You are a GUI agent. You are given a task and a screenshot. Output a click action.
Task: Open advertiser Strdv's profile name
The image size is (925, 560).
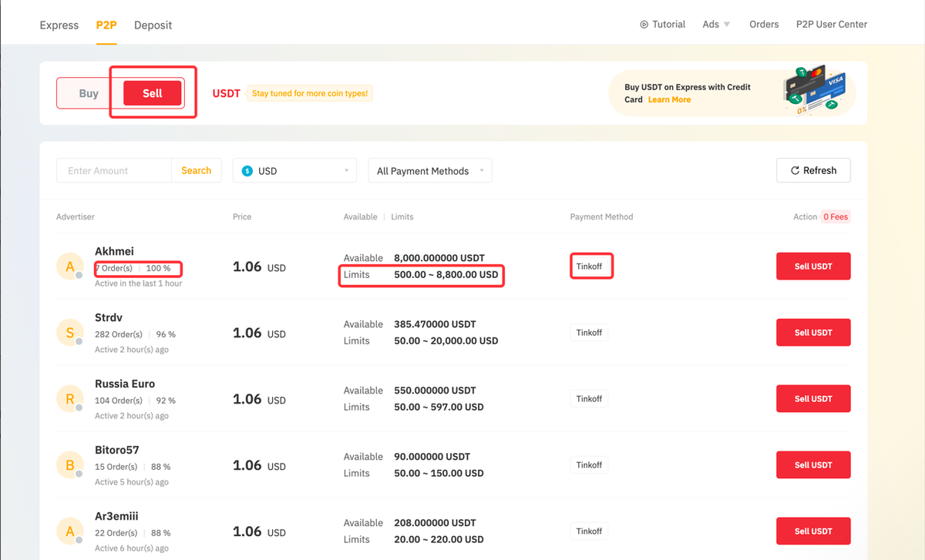pyautogui.click(x=109, y=317)
